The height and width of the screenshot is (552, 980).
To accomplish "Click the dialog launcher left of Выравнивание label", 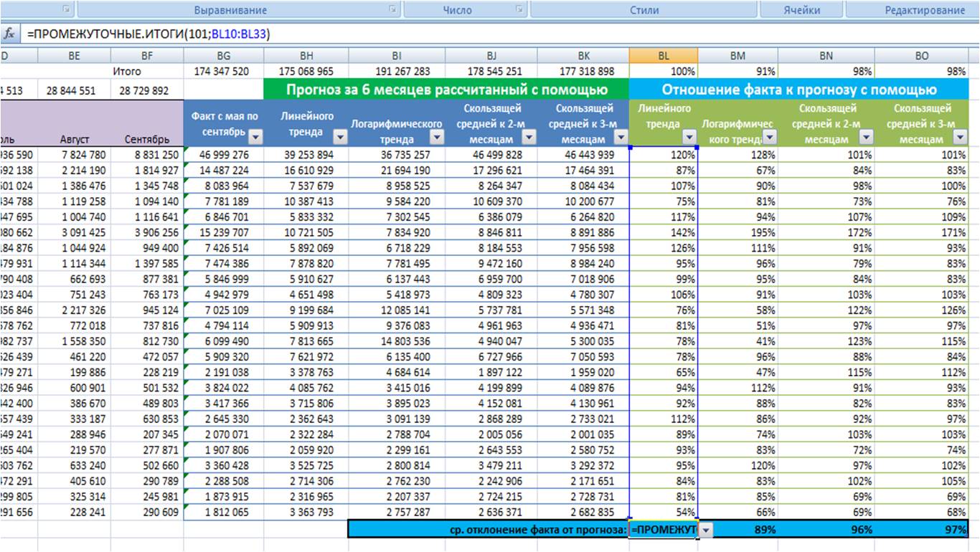I will [66, 10].
